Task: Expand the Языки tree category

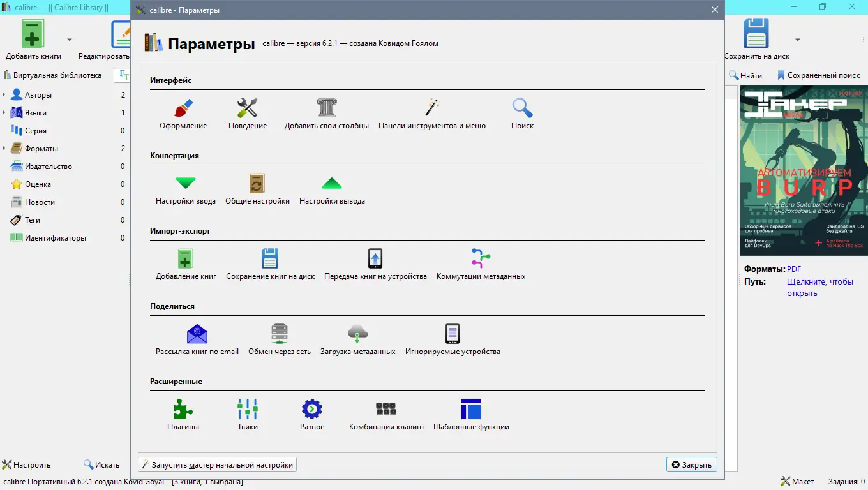Action: tap(4, 113)
